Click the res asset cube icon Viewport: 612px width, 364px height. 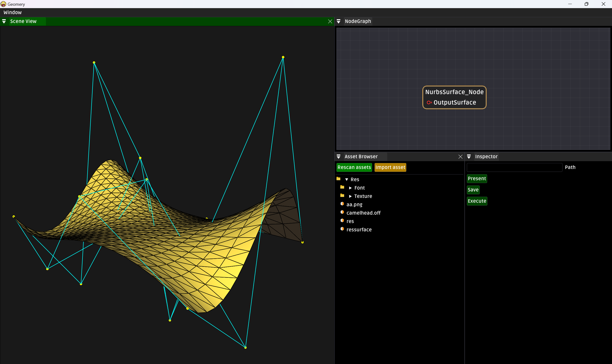point(342,221)
